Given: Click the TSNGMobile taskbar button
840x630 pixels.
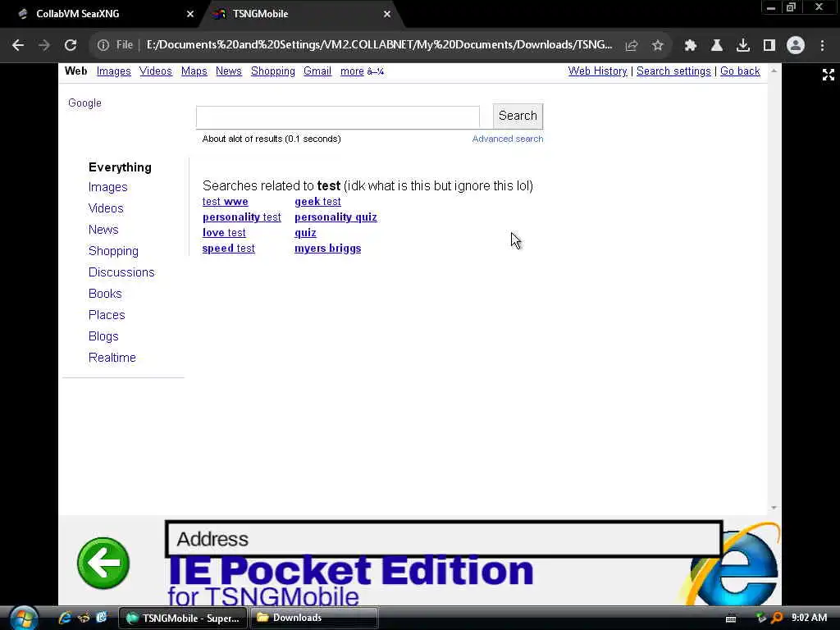Looking at the screenshot, I should coord(182,619).
